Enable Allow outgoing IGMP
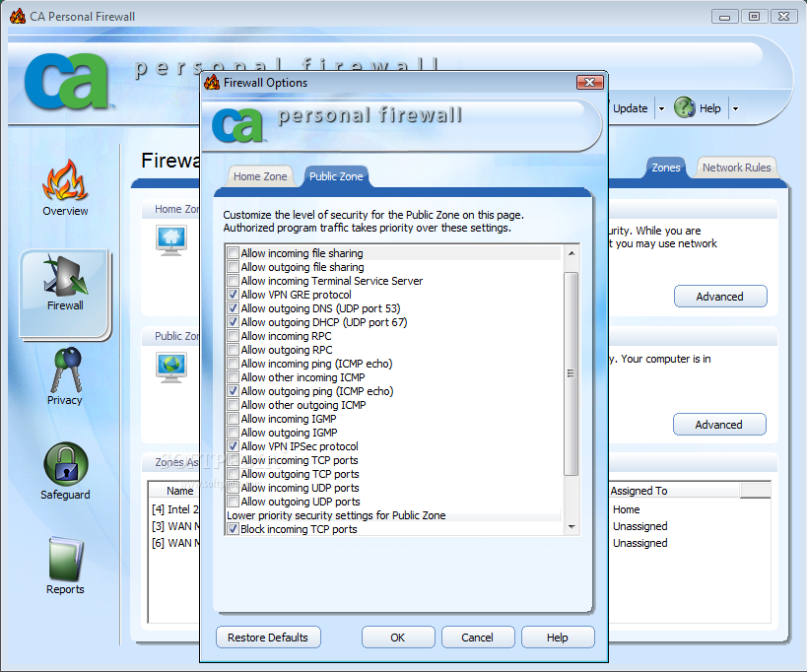Viewport: 807px width, 672px height. point(234,433)
